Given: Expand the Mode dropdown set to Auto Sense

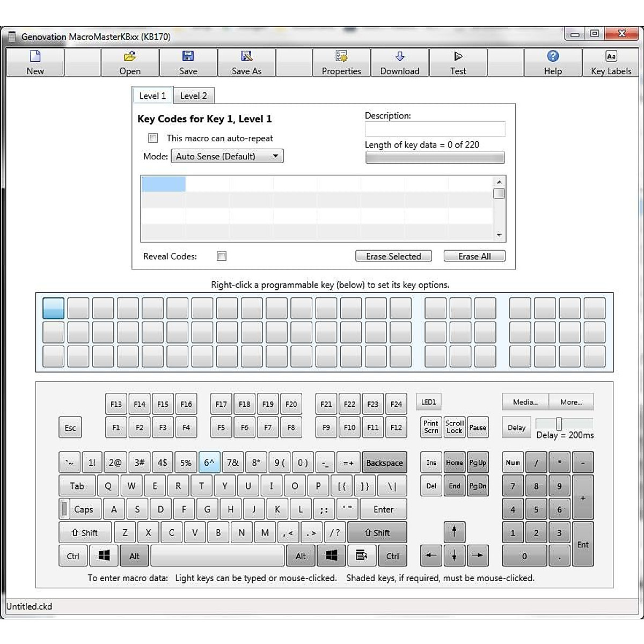Looking at the screenshot, I should [x=227, y=156].
